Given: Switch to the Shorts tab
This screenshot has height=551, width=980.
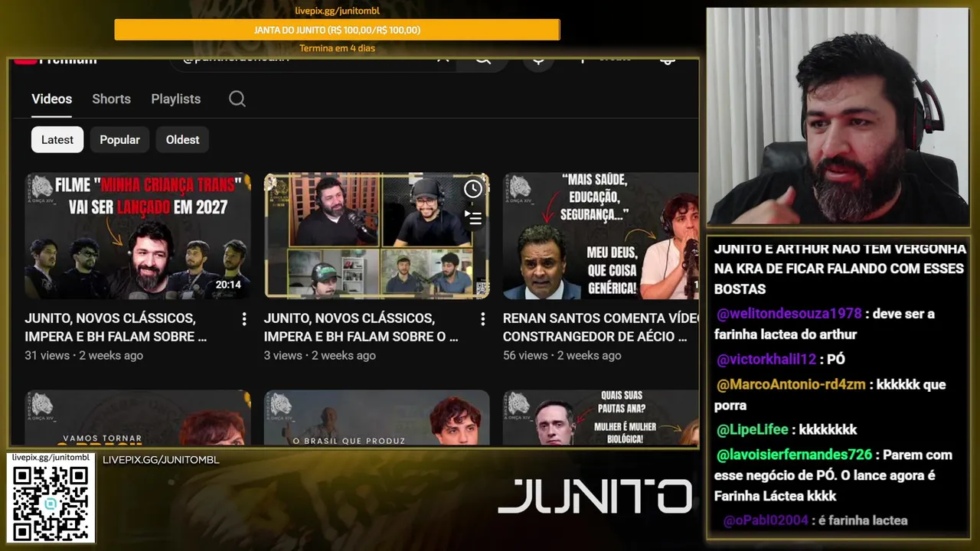Looking at the screenshot, I should point(111,99).
